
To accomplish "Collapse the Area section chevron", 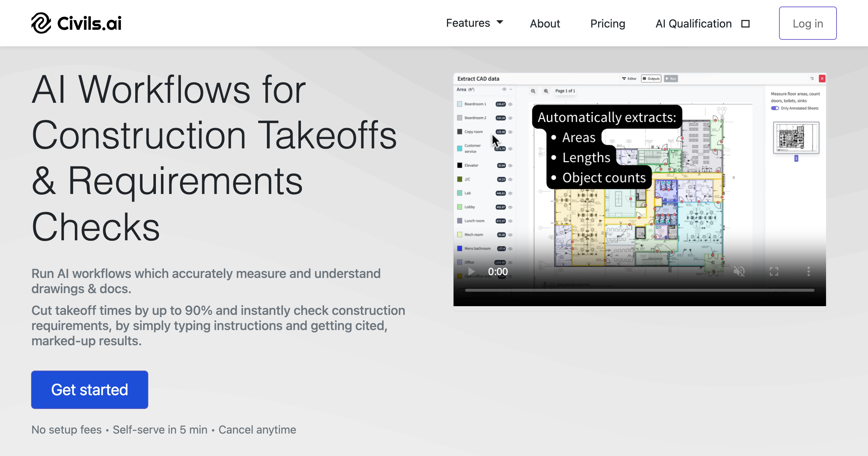I will point(511,89).
